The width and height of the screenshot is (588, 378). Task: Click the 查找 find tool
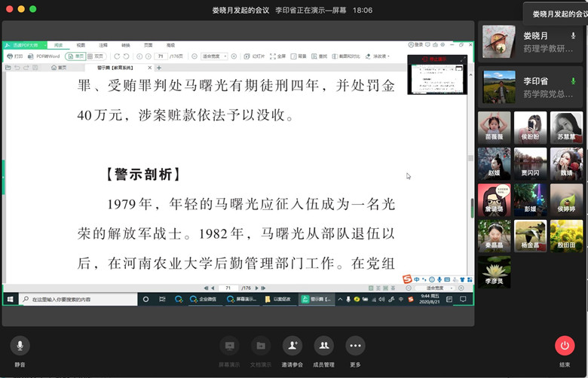[x=321, y=56]
